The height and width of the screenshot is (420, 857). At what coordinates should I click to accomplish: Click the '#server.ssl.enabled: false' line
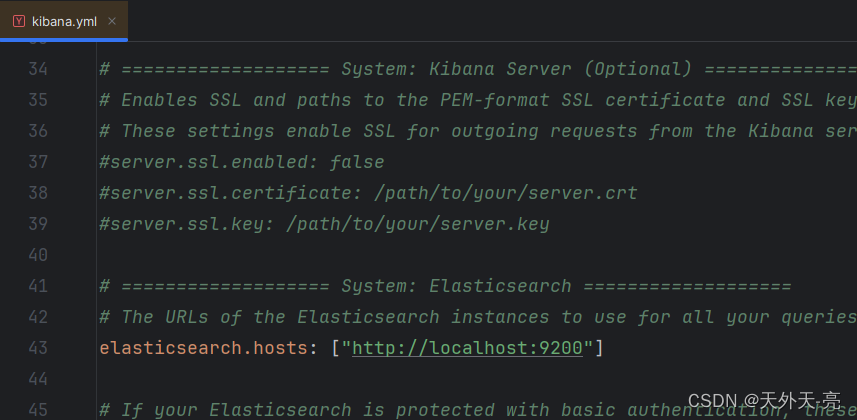click(242, 162)
